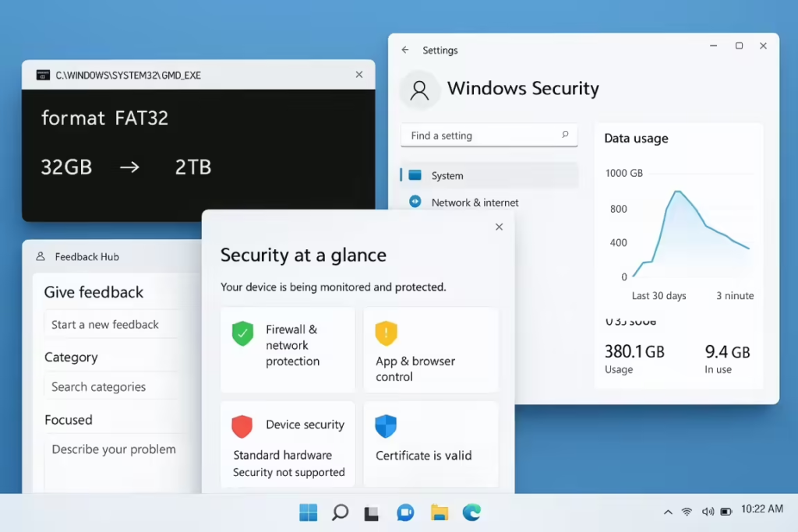Click Start a new feedback

105,323
